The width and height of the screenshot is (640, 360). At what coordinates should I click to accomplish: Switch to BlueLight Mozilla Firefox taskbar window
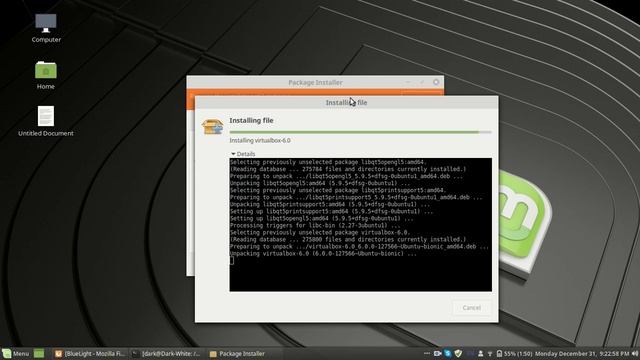[90, 353]
